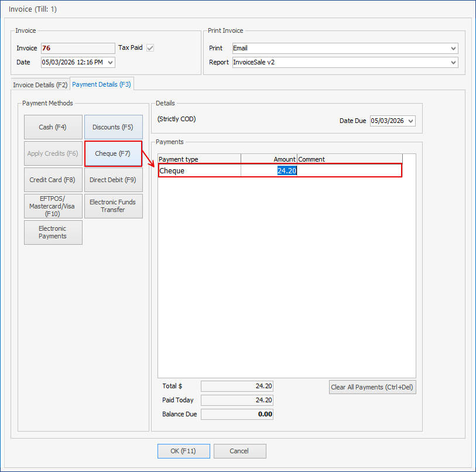Select the Payment Details (F3) tab
Screen dimensions: 476x472
pos(101,84)
